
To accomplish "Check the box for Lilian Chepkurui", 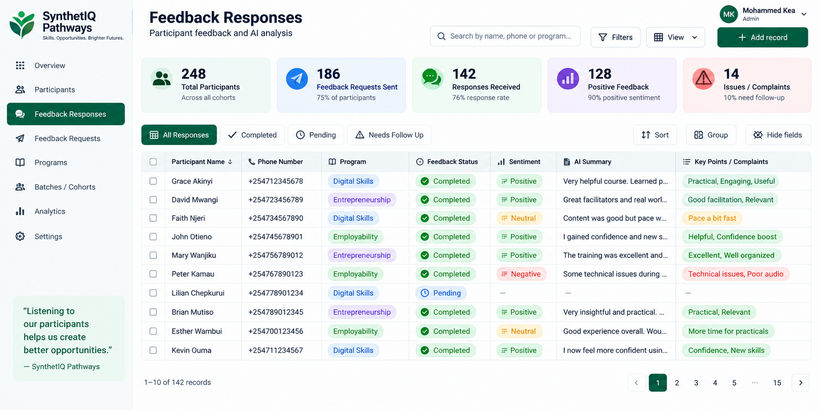I will tap(153, 293).
